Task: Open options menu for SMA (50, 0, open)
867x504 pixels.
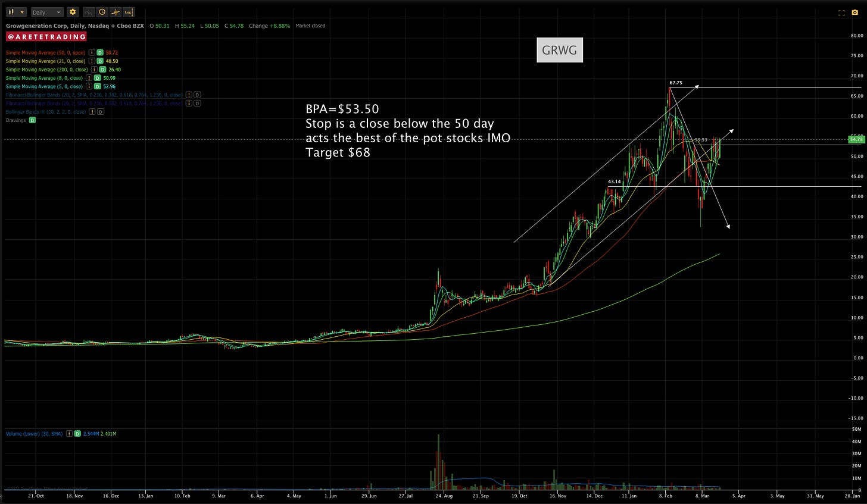Action: click(x=92, y=53)
